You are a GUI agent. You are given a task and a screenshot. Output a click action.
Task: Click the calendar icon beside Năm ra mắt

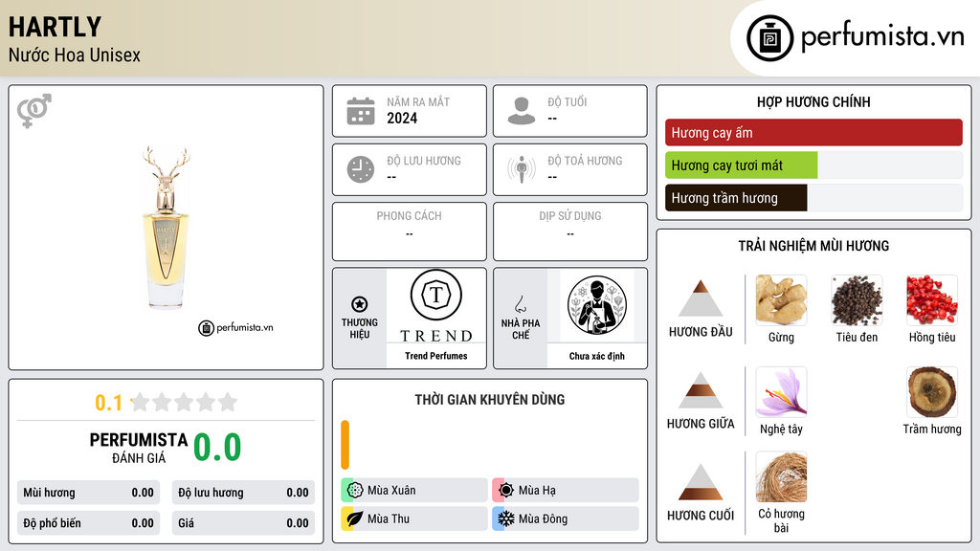click(361, 111)
